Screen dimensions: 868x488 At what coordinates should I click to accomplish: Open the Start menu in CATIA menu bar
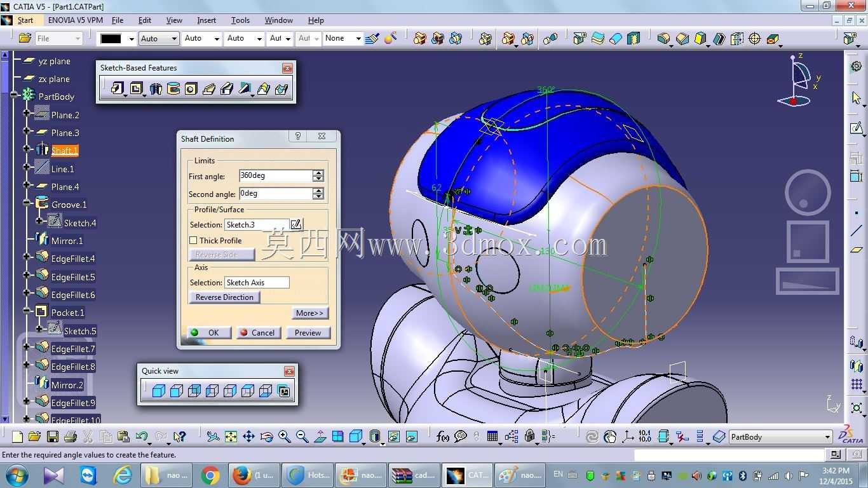(x=25, y=20)
